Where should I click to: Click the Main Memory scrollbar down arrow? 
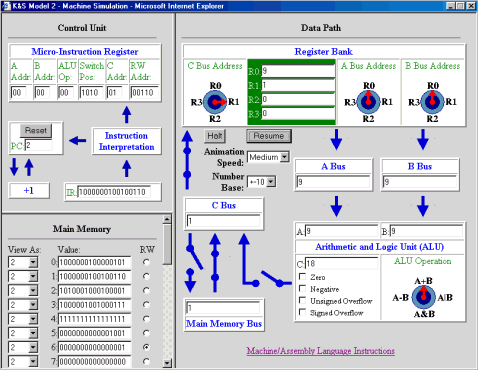click(x=167, y=363)
